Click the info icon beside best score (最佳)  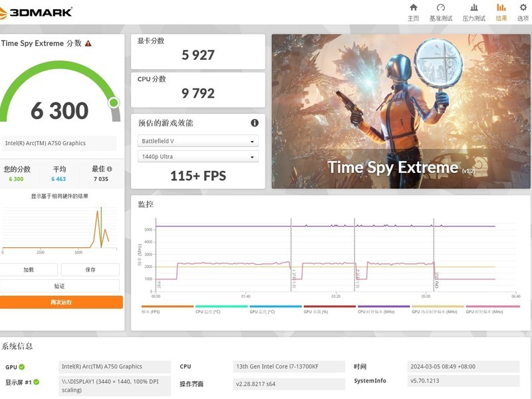[109, 169]
